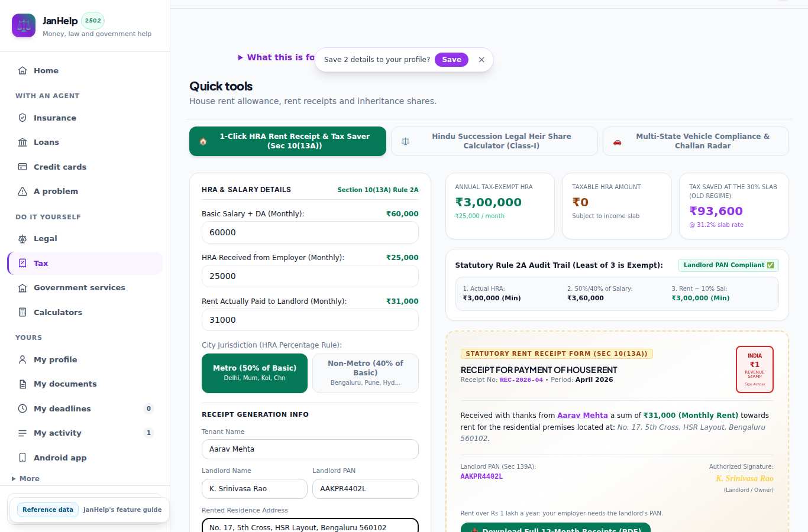808x532 pixels.
Task: Click the Government services building icon
Action: click(22, 287)
